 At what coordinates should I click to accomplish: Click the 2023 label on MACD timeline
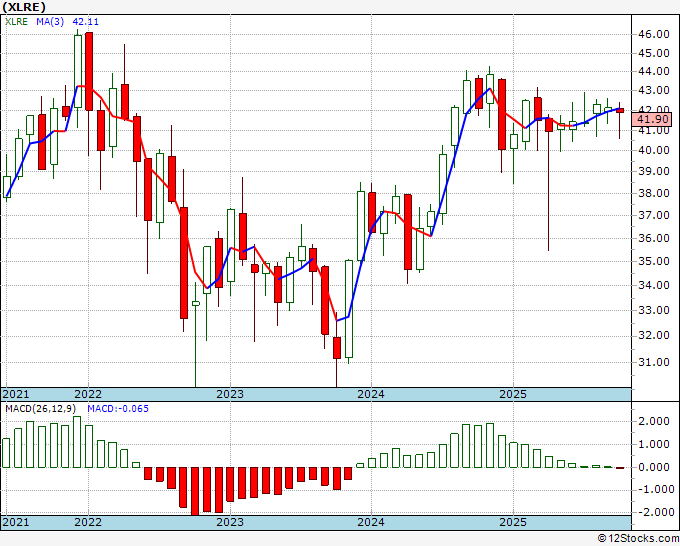click(x=230, y=522)
